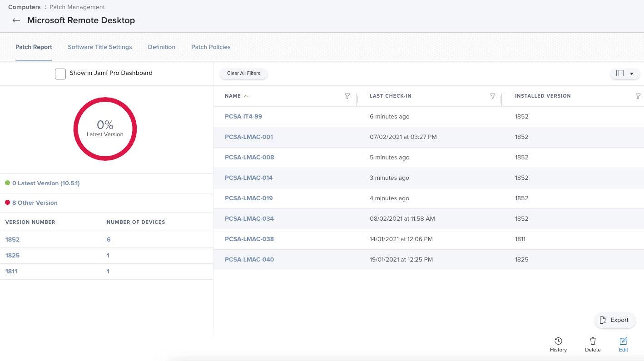This screenshot has width=644, height=361.
Task: Open the Definition tab
Action: [x=162, y=47]
